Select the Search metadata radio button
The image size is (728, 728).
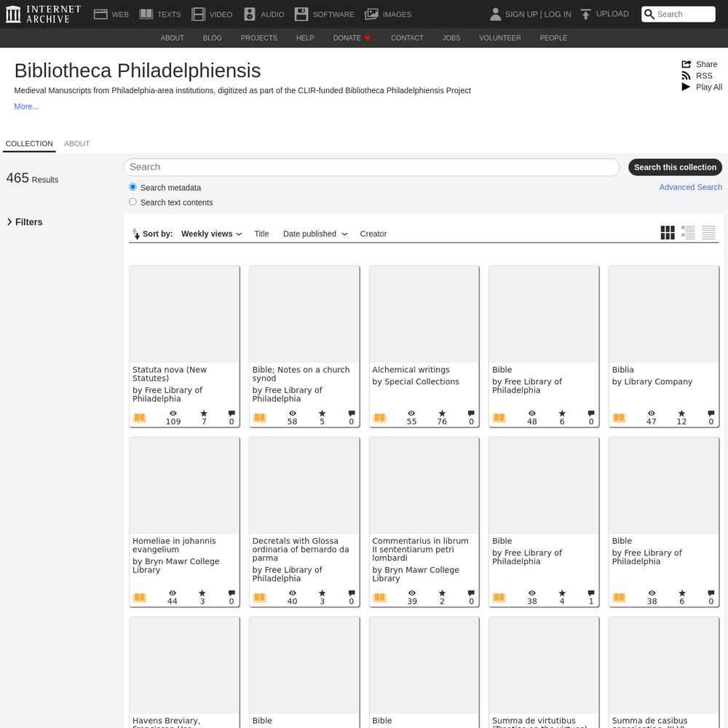point(132,187)
